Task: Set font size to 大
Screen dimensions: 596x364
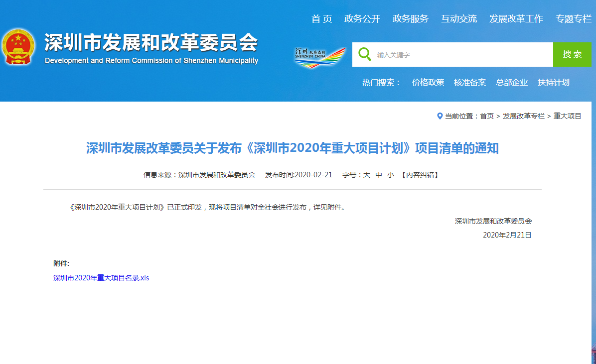Action: 366,175
